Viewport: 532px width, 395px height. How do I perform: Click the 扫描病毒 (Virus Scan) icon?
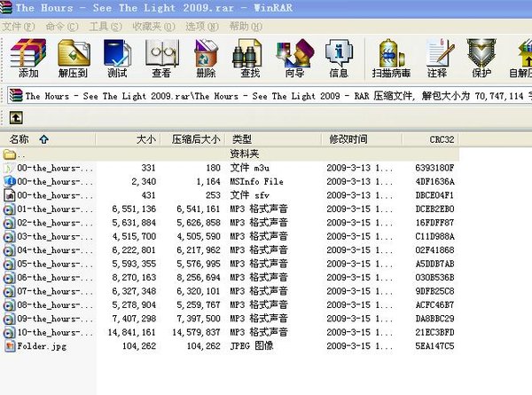click(x=391, y=53)
